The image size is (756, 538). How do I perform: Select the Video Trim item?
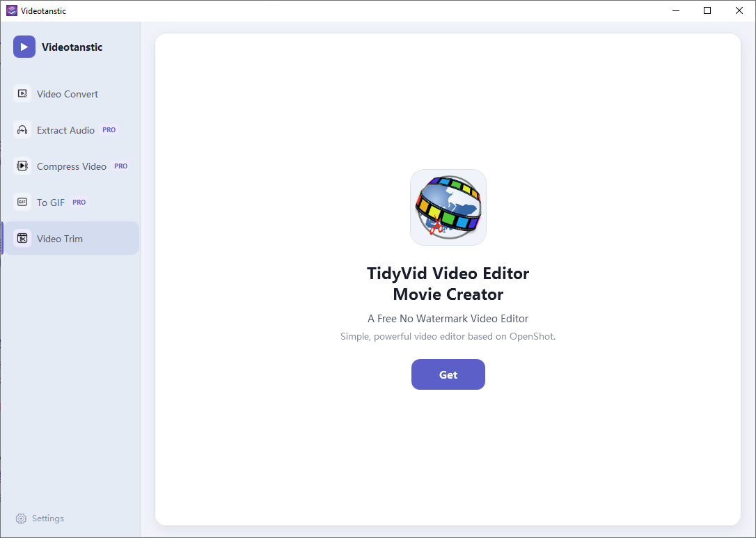[x=72, y=238]
